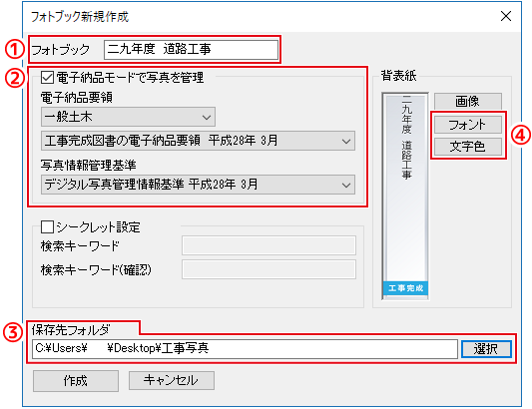Close the フォトブック新規作成 dialog
This screenshot has width=532, height=409.
tap(506, 16)
